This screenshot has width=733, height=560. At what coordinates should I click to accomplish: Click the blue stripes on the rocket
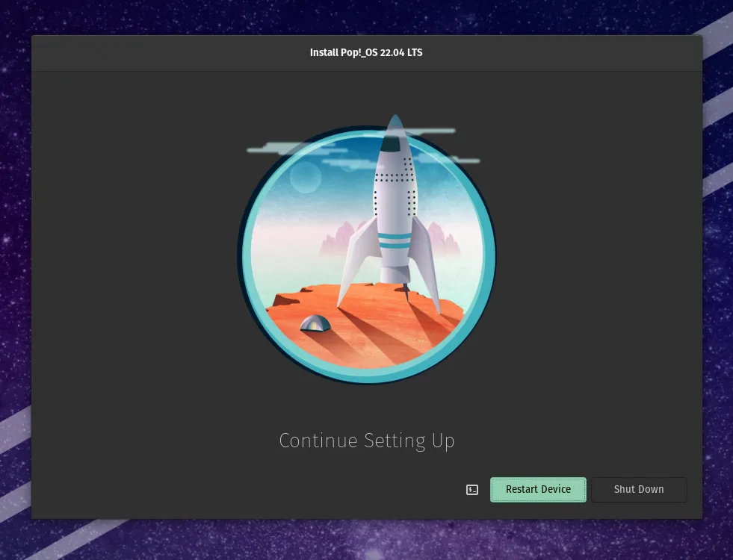pos(394,240)
